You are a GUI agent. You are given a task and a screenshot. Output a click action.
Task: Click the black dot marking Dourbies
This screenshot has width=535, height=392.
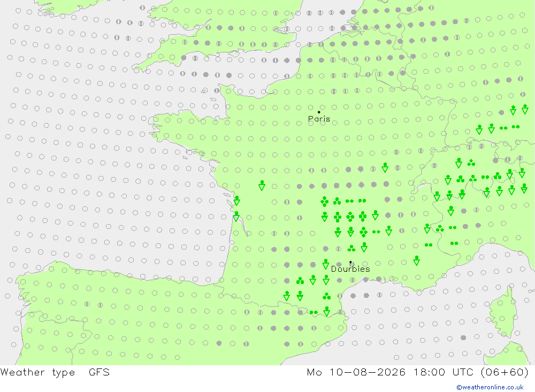(350, 263)
